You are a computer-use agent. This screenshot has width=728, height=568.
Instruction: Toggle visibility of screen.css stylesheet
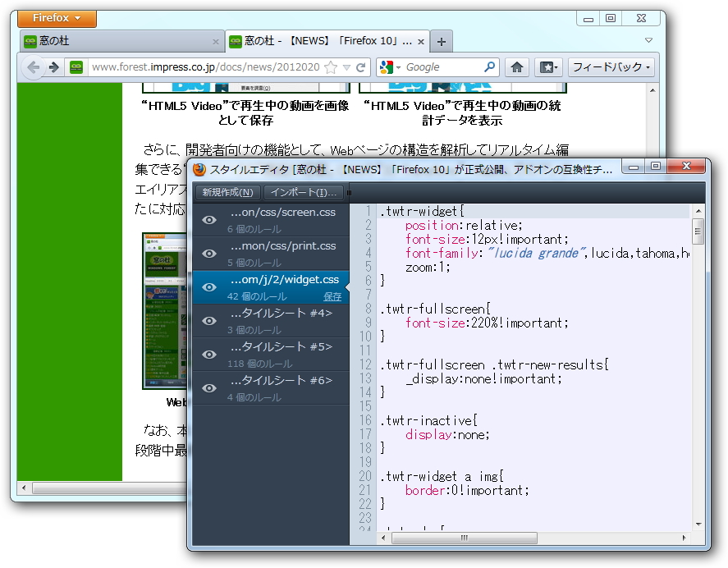click(x=209, y=220)
